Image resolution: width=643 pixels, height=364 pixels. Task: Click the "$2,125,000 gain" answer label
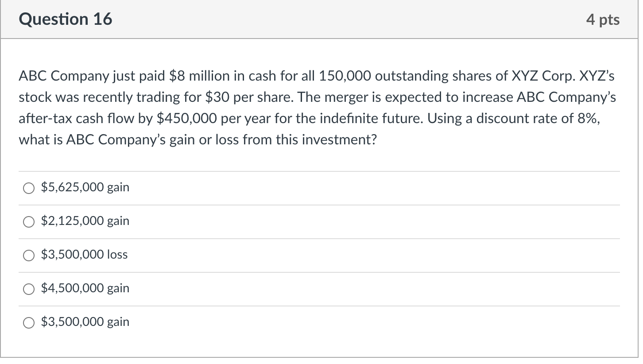[85, 221]
